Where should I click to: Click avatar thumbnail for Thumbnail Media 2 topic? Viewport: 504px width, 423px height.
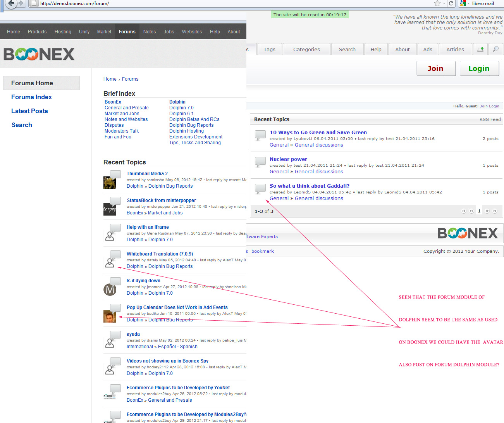(110, 183)
